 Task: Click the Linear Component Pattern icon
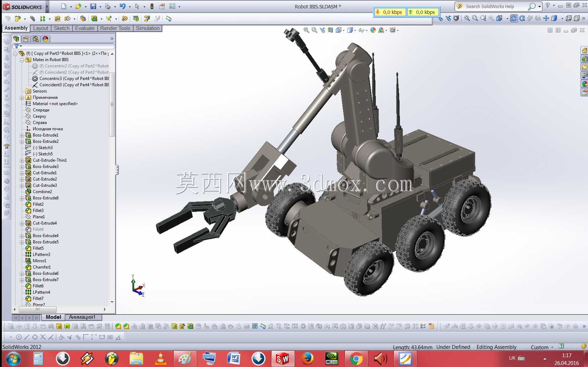tap(43, 19)
